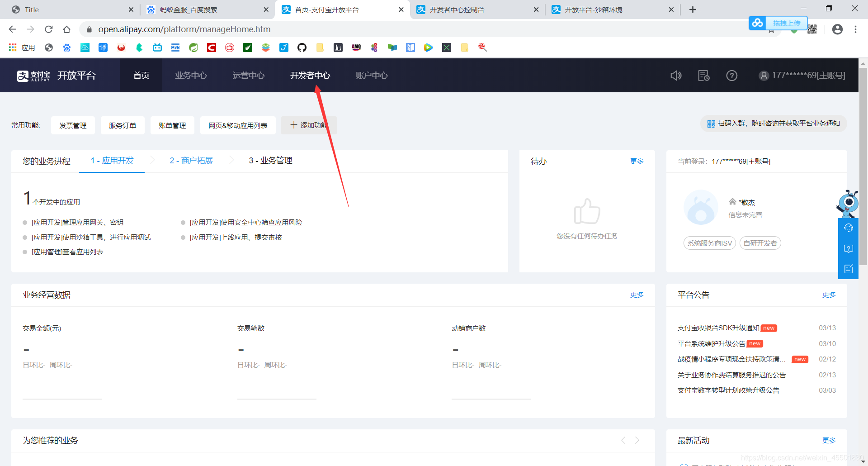Open 平台系统维护升级公告 announcement
The width and height of the screenshot is (868, 466).
click(711, 344)
